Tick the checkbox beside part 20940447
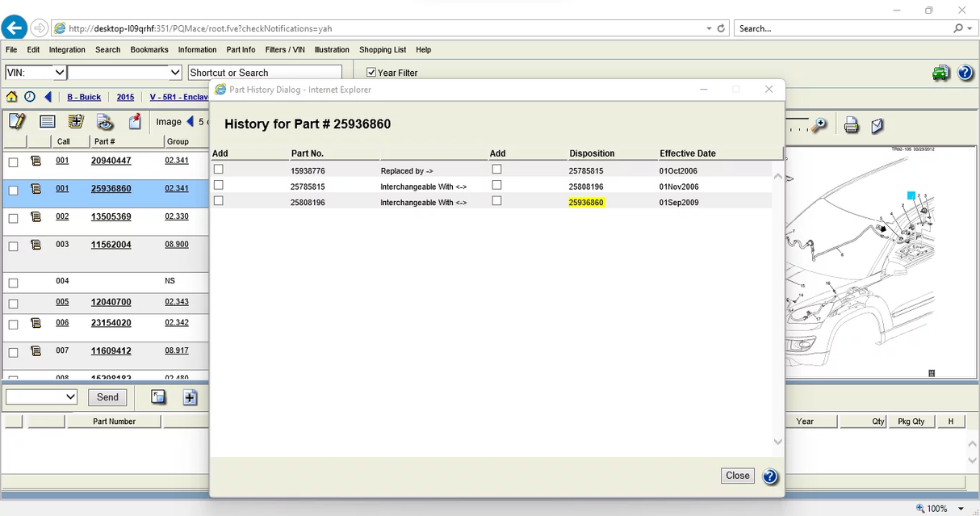980x516 pixels. tap(13, 162)
